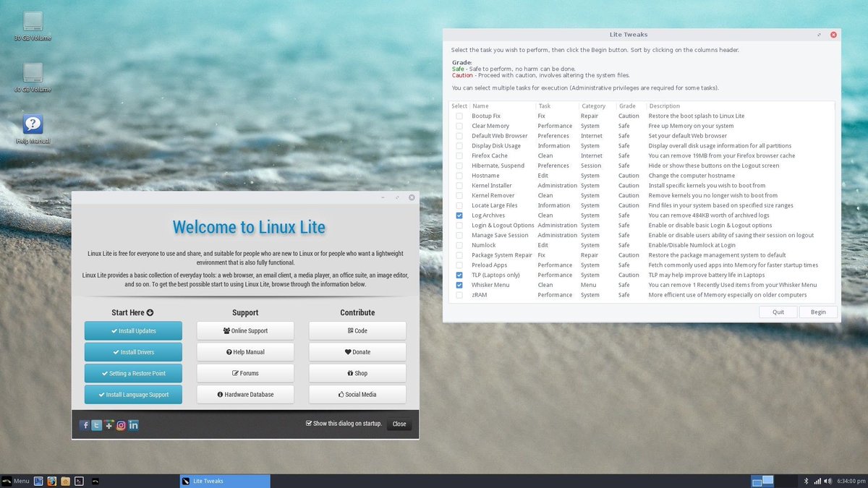
Task: Click the Bluetooth tray icon
Action: (806, 481)
